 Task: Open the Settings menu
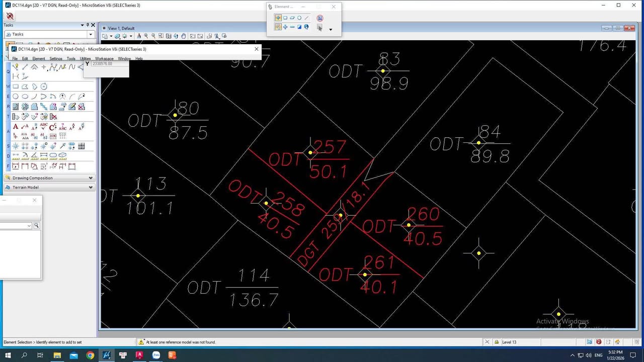tap(56, 59)
